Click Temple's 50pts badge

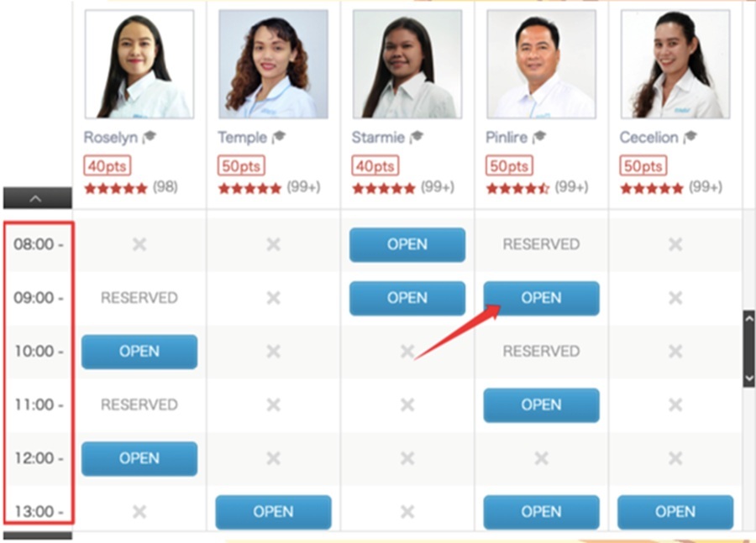pyautogui.click(x=241, y=166)
